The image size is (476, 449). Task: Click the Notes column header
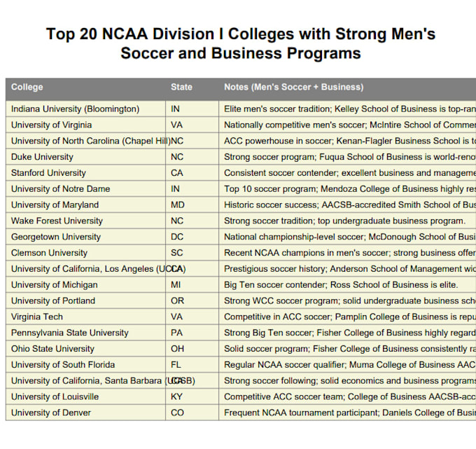tap(293, 88)
